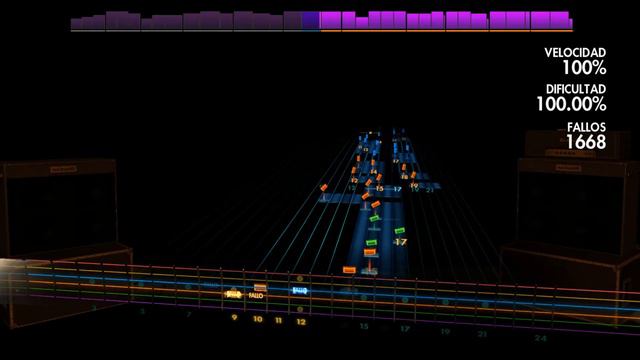Click fret number 9 below the fretboard
This screenshot has height=360, width=640.
[234, 317]
